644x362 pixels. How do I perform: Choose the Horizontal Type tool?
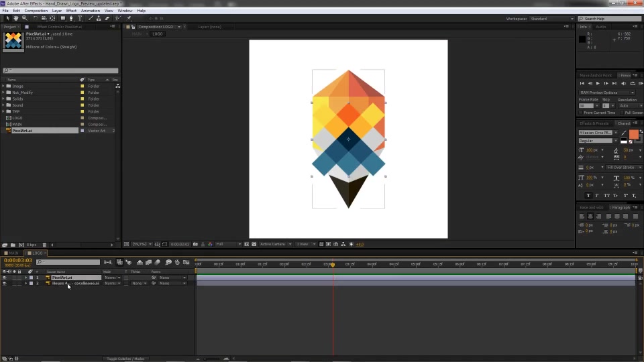coord(80,19)
